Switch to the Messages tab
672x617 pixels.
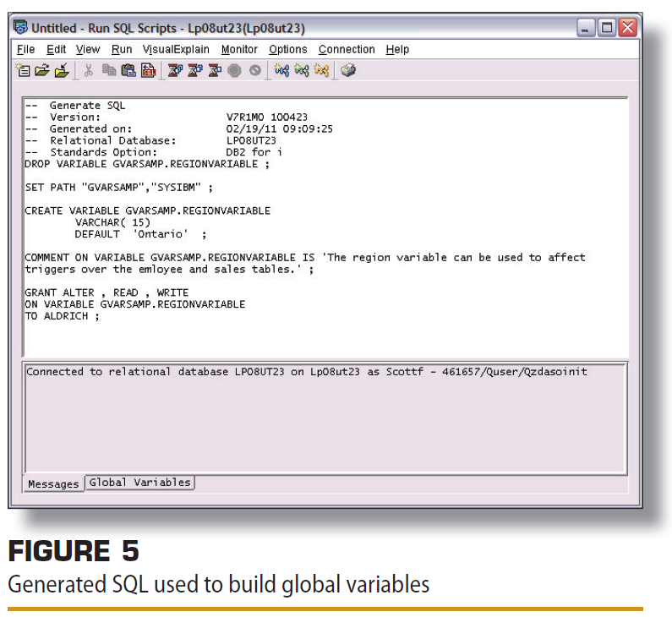click(53, 483)
